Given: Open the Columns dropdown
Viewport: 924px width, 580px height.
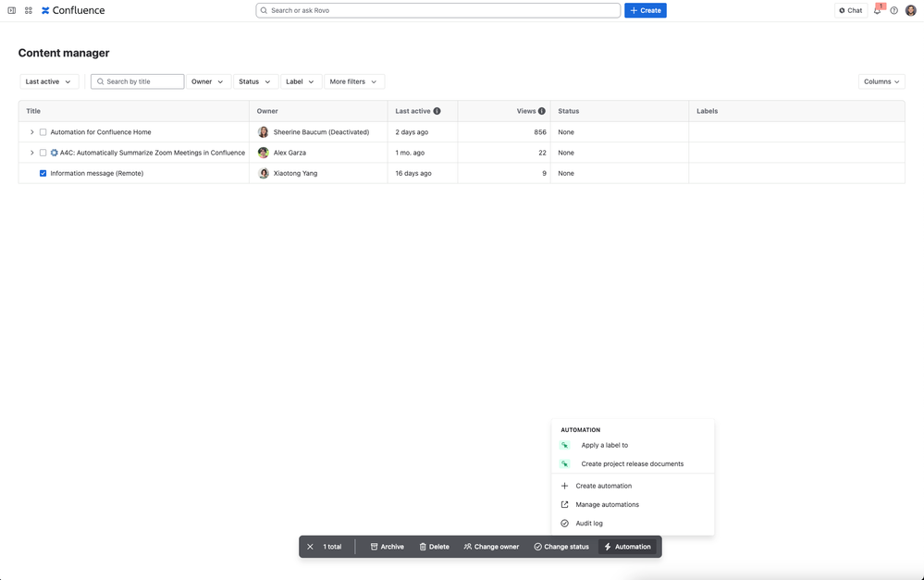Looking at the screenshot, I should click(x=881, y=82).
